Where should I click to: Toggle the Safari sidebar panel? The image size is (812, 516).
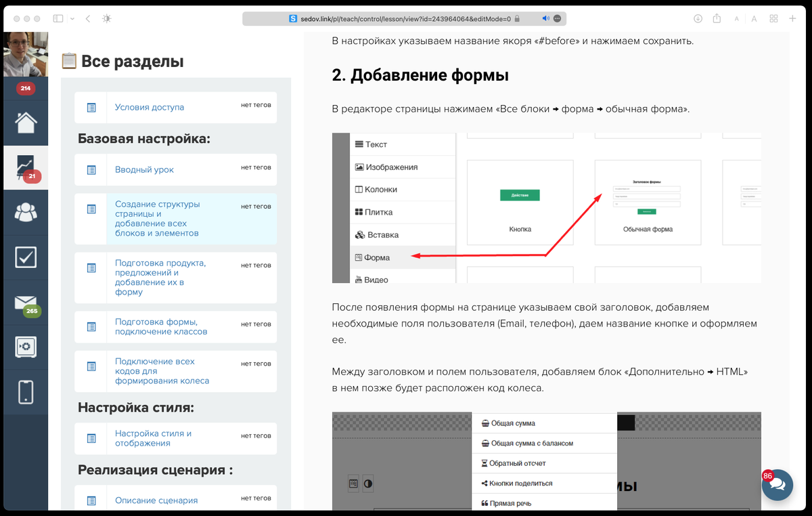tap(58, 19)
